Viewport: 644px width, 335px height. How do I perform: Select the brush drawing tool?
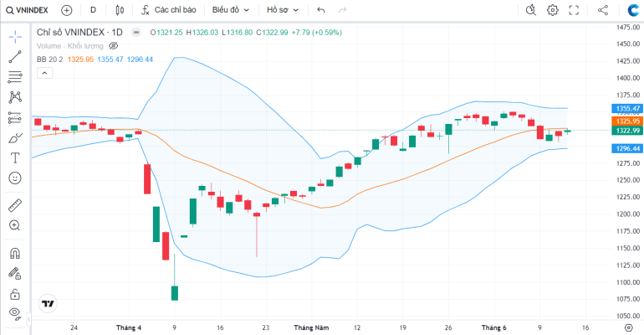[x=15, y=137]
